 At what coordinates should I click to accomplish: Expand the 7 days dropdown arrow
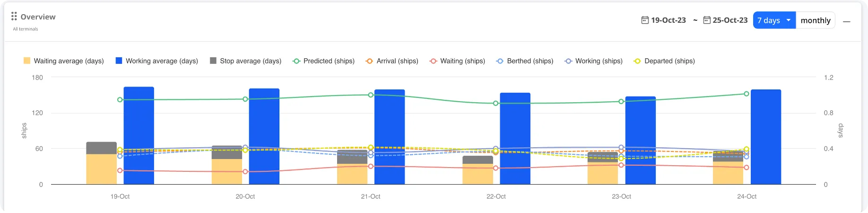pyautogui.click(x=788, y=20)
